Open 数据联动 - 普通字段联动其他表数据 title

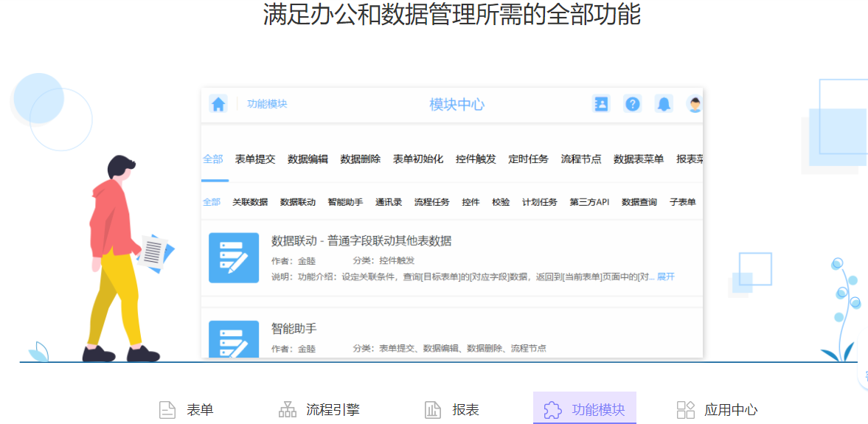[x=361, y=240]
